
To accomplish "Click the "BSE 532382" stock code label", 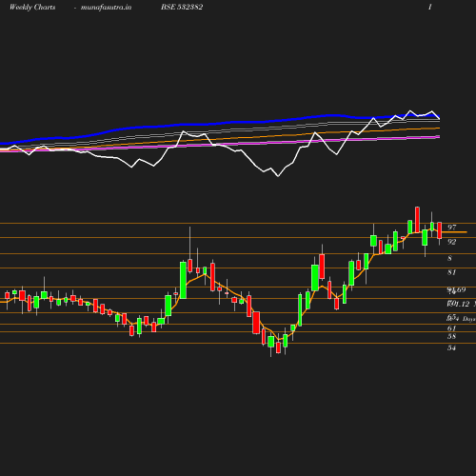I will click(182, 7).
